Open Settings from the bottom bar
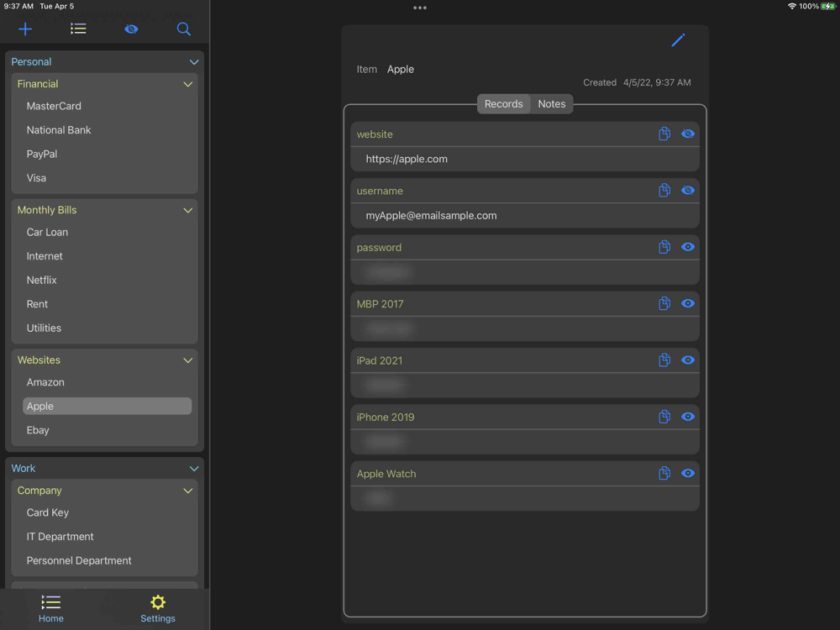The image size is (840, 630). coord(158,608)
